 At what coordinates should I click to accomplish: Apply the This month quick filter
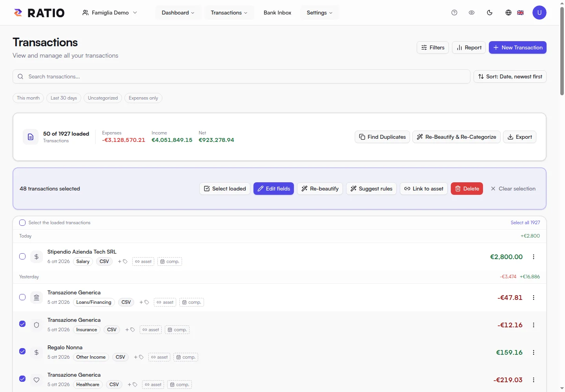(x=28, y=98)
